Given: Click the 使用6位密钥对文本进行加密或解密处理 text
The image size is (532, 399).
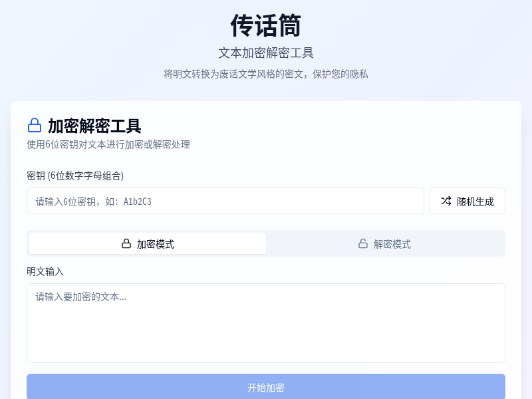Looking at the screenshot, I should pos(108,144).
